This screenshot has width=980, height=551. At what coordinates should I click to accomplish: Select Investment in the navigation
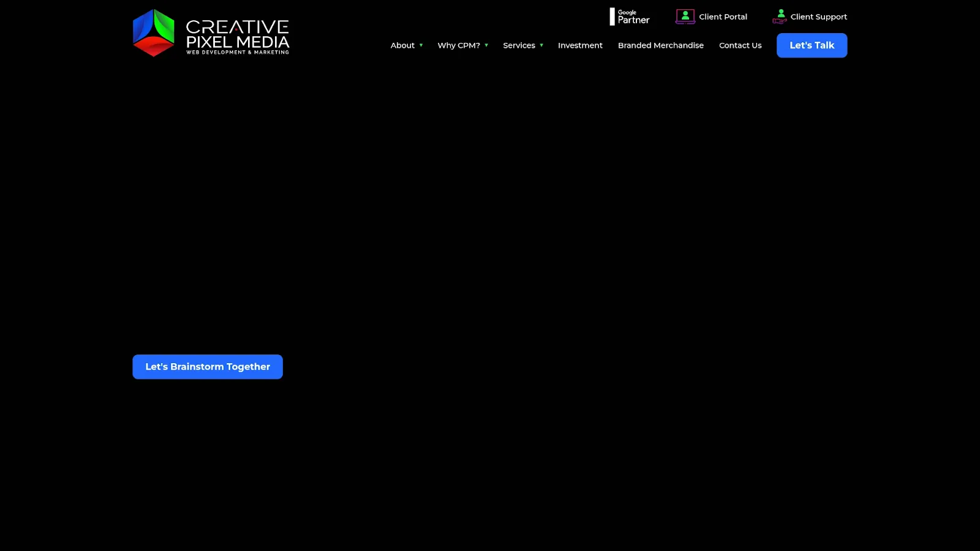click(580, 45)
